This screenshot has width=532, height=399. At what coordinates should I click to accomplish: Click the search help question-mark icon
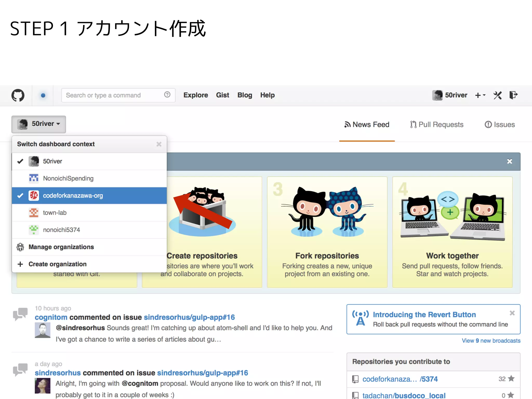point(167,95)
